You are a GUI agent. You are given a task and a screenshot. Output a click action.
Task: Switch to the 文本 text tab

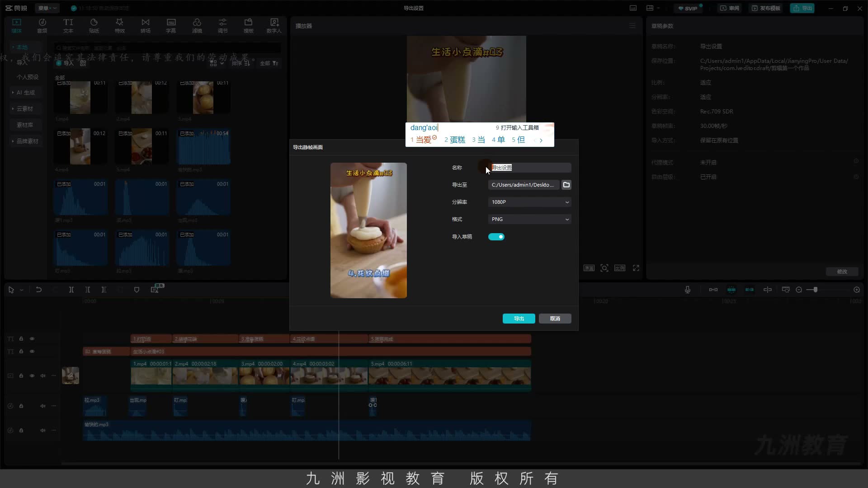(x=68, y=26)
